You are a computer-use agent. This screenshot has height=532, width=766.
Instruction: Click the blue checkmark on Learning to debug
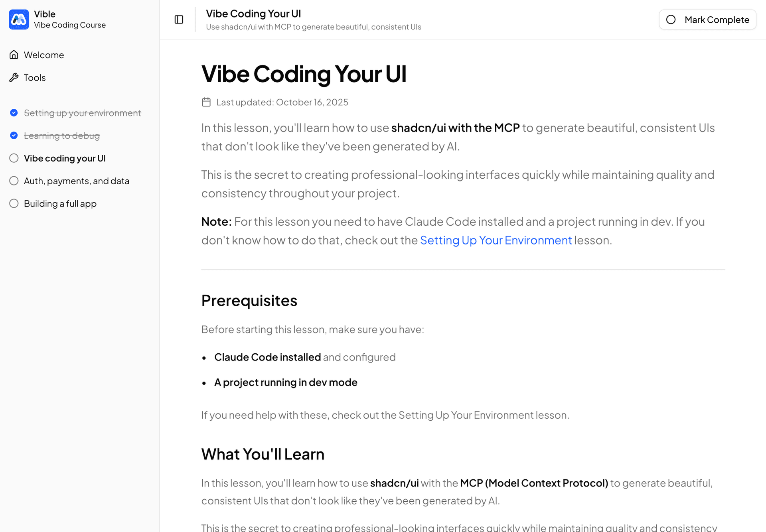coord(14,135)
